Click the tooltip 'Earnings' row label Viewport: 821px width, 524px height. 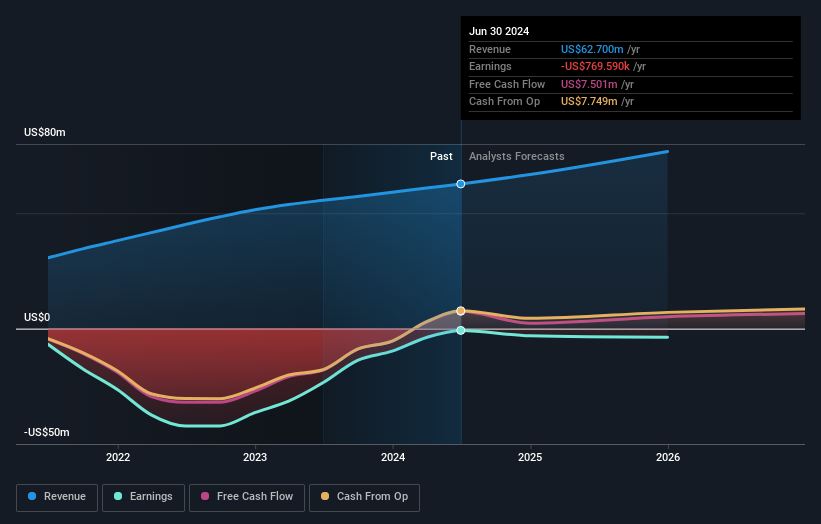[x=490, y=66]
